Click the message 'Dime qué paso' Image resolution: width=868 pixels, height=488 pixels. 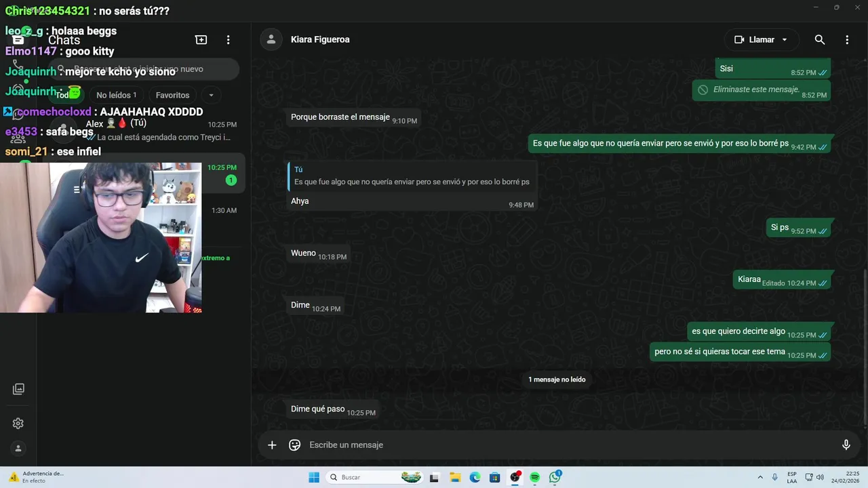pyautogui.click(x=332, y=409)
